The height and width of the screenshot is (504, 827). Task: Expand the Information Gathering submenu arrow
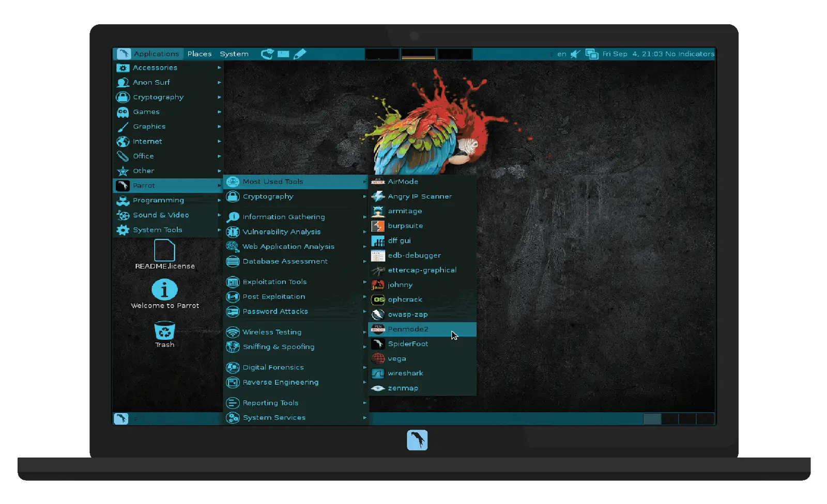(x=364, y=217)
